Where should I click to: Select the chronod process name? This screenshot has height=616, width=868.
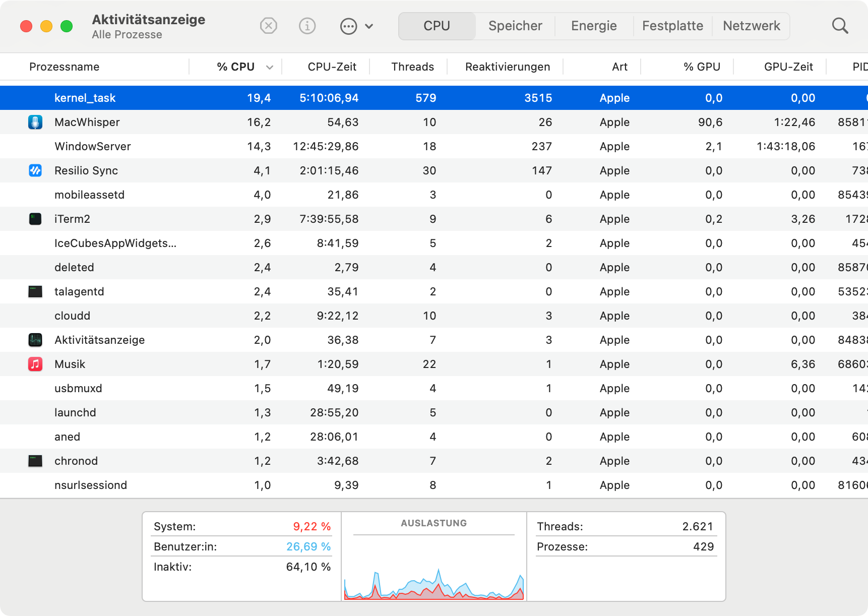tap(76, 461)
